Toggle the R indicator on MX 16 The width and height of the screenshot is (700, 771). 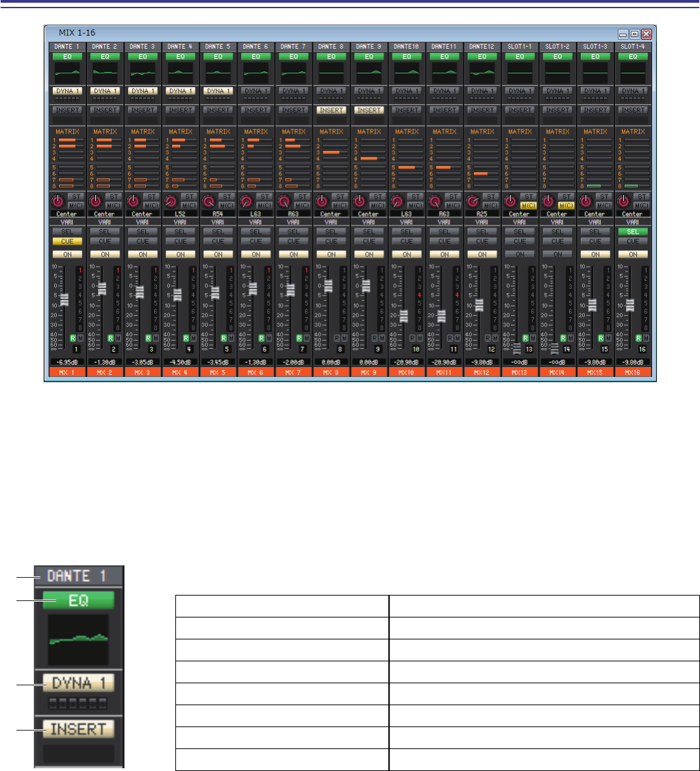[x=638, y=339]
